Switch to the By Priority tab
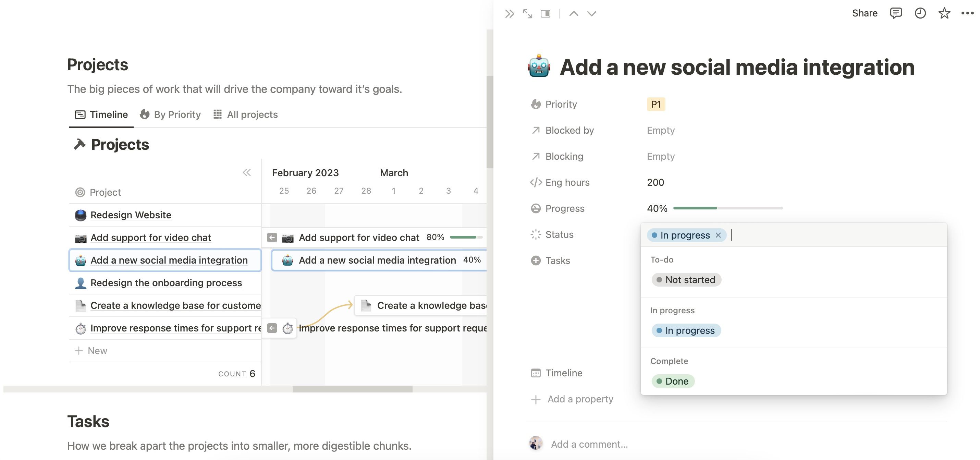 point(170,114)
